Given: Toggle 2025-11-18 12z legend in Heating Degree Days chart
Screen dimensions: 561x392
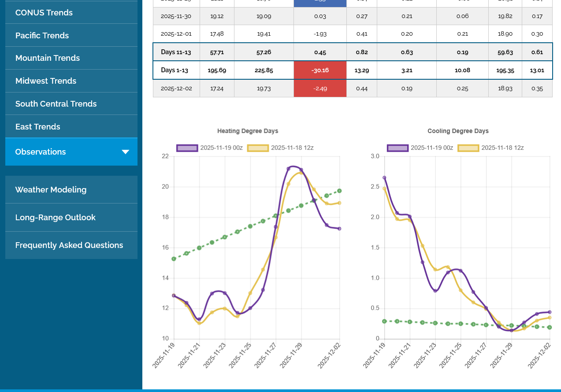Looking at the screenshot, I should tap(280, 148).
